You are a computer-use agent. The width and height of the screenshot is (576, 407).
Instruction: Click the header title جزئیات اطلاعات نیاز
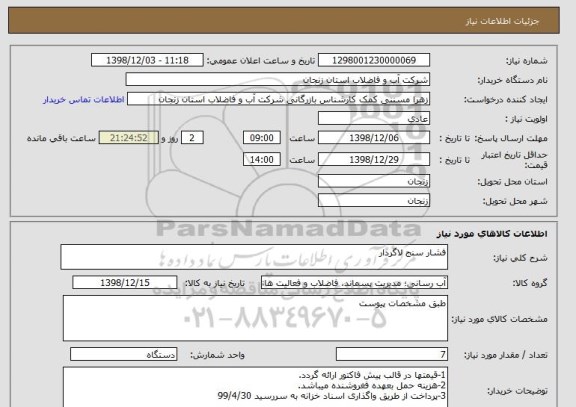click(x=502, y=21)
